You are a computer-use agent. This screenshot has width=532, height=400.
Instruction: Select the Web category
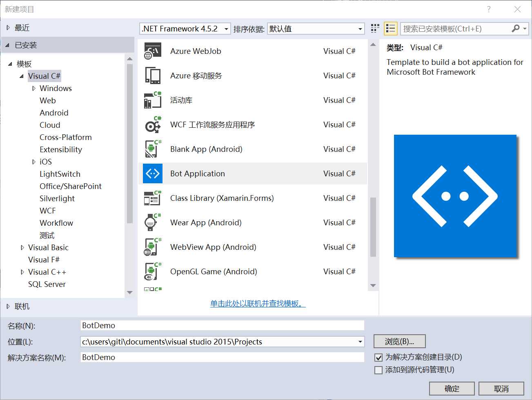[48, 100]
